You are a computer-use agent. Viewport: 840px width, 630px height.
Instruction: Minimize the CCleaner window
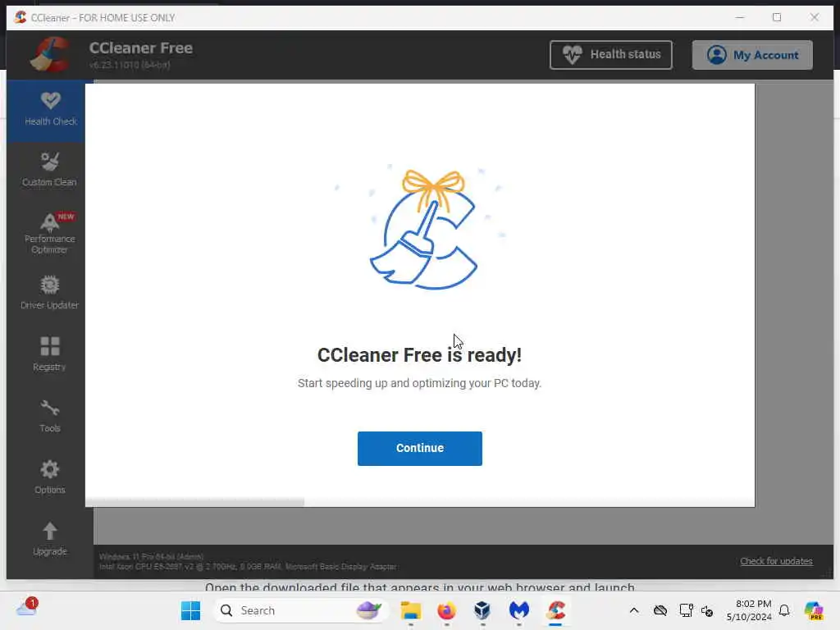(740, 18)
